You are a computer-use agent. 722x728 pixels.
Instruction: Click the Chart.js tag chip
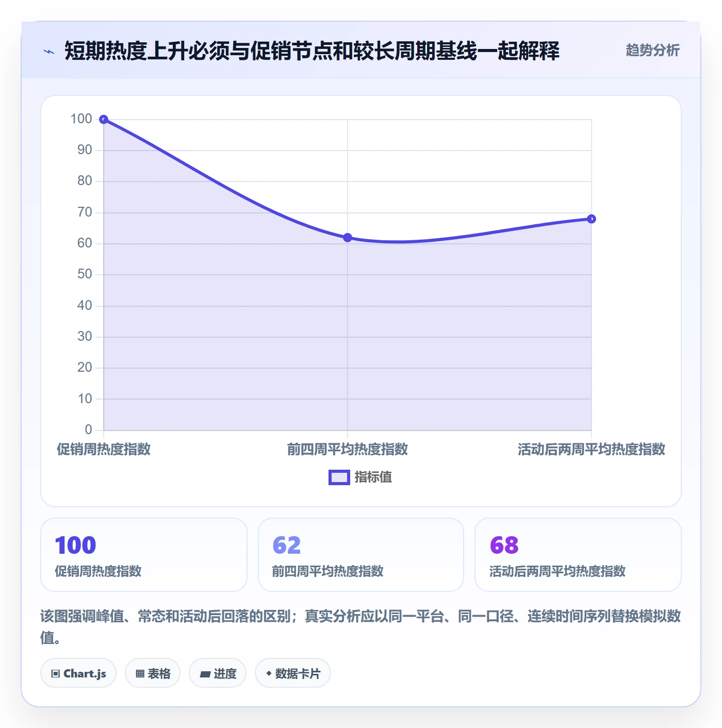point(78,673)
